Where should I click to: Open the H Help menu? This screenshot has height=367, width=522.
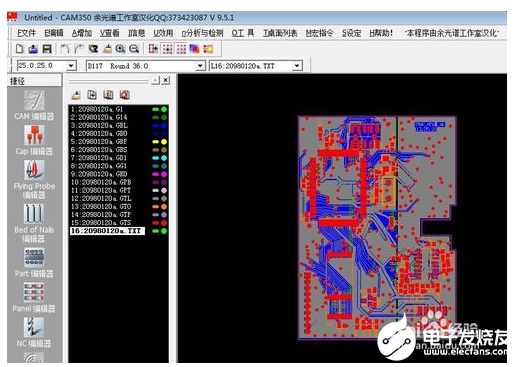click(381, 33)
